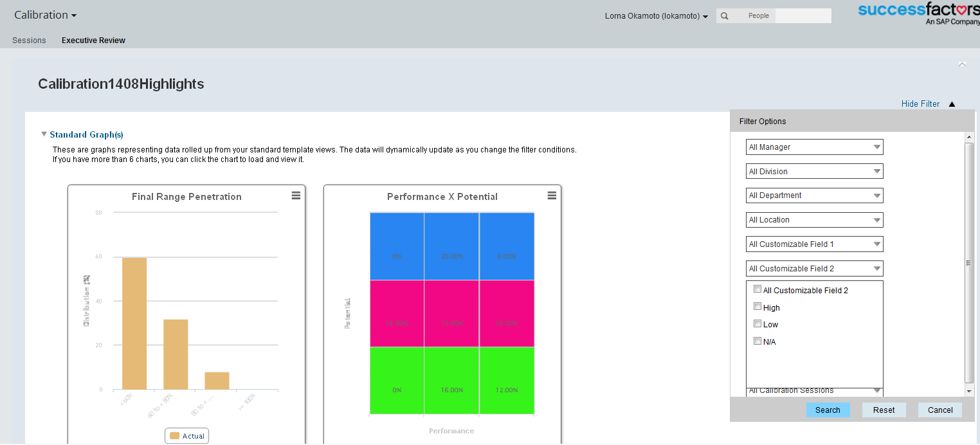Image resolution: width=980 pixels, height=445 pixels.
Task: Click the Hide Filter up-arrow icon
Action: pos(952,104)
